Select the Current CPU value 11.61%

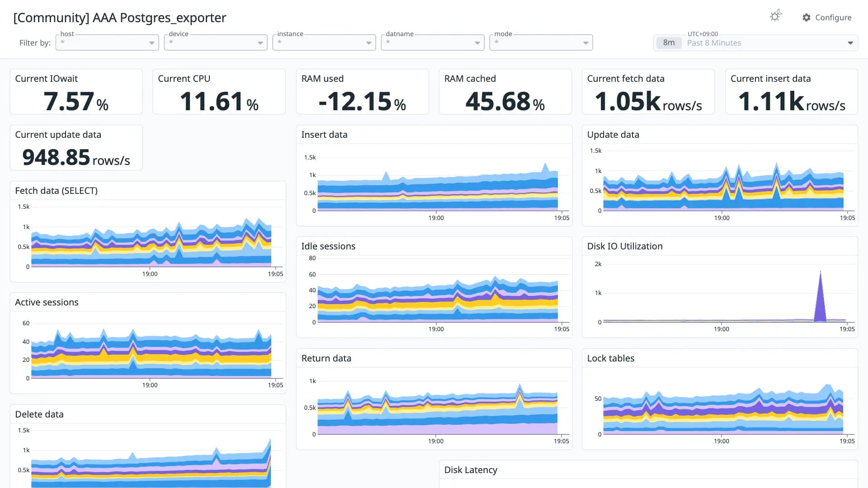tap(219, 101)
